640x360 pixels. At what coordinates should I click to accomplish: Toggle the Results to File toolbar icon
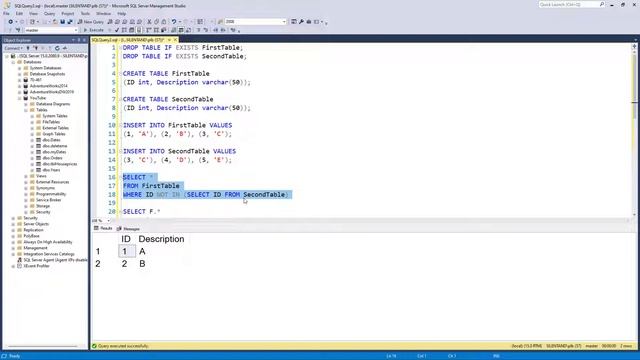pos(188,30)
